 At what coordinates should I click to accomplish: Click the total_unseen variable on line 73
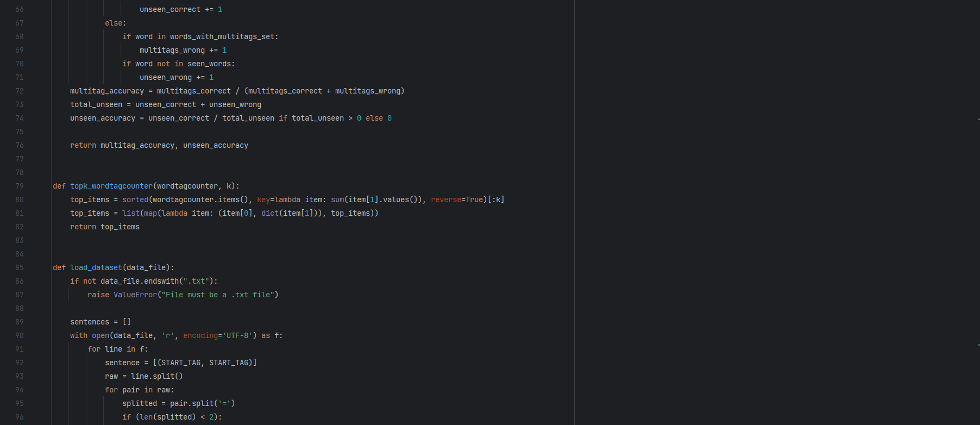click(x=96, y=104)
